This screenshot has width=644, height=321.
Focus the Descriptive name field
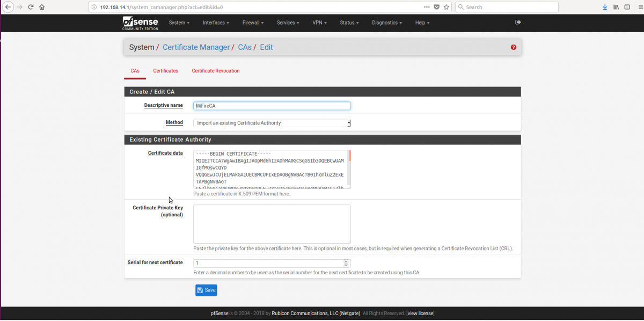click(x=272, y=106)
